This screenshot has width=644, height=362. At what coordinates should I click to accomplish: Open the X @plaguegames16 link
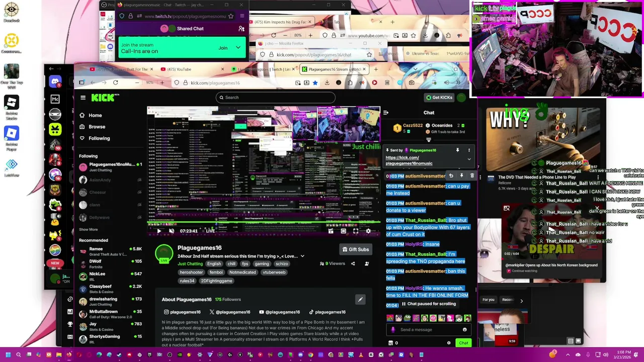[x=229, y=312]
